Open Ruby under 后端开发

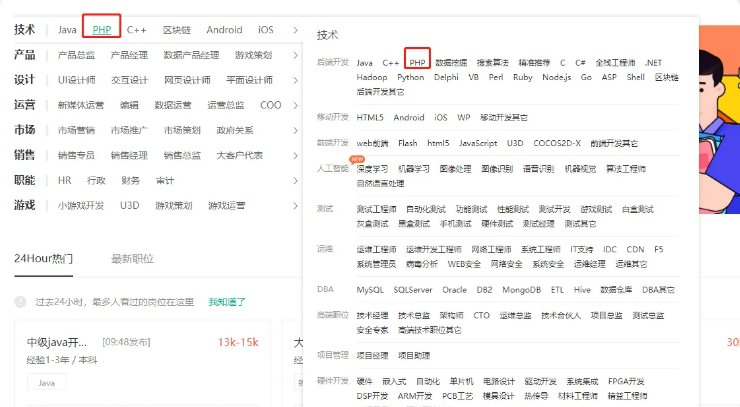[522, 77]
